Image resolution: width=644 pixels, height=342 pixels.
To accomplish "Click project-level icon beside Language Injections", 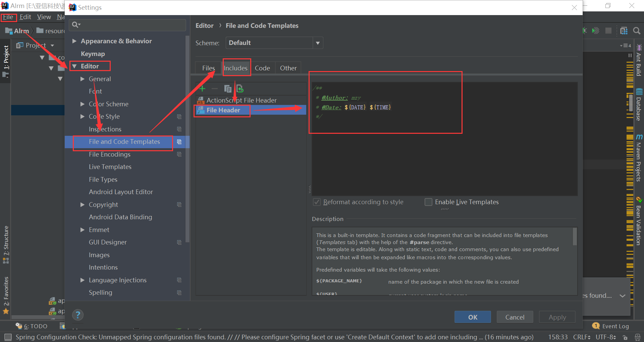I will coord(179,280).
